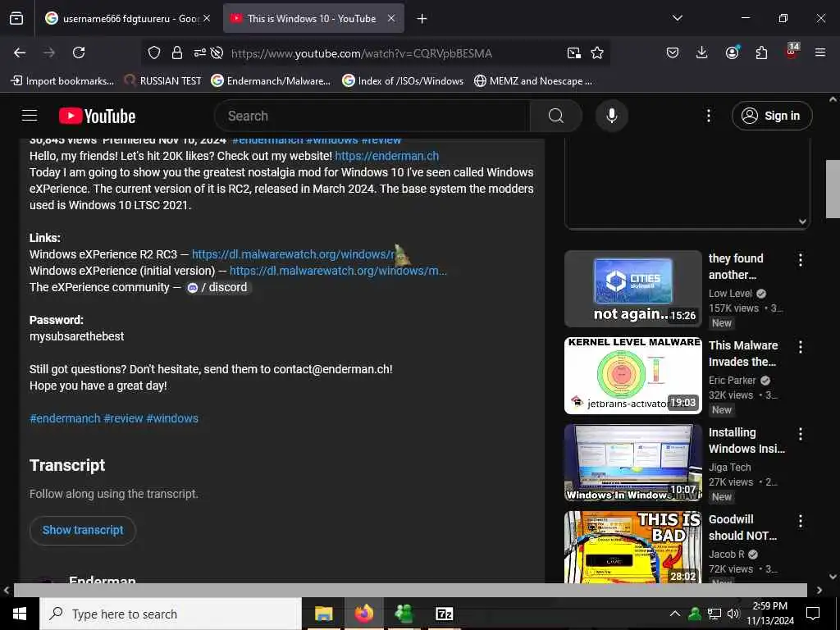Click taskbar Type here to search box
The width and height of the screenshot is (840, 630).
(171, 614)
